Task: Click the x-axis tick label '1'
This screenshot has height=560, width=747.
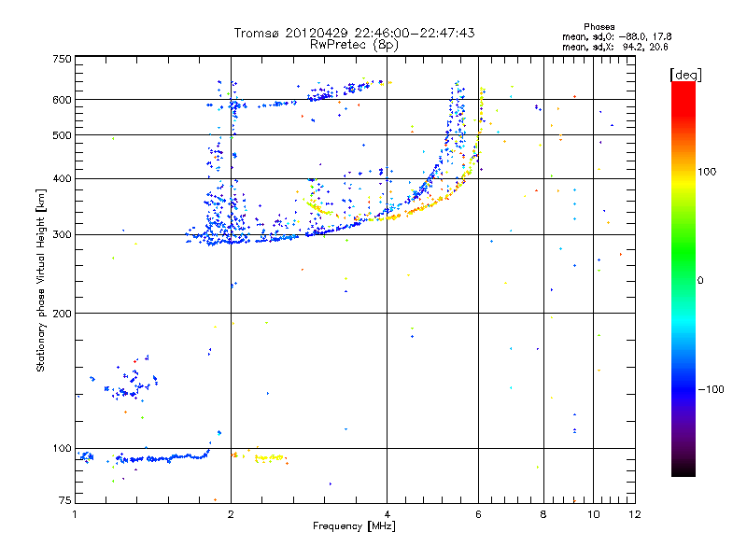Action: pos(76,514)
